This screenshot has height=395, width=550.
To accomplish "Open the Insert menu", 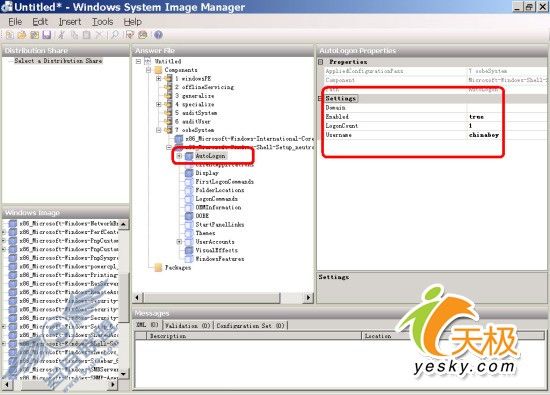I will (70, 22).
